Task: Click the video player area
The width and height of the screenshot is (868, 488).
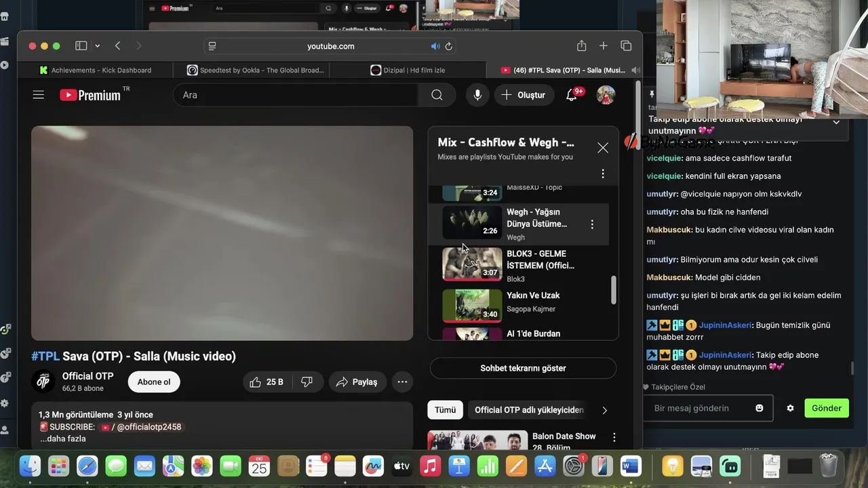Action: point(222,233)
